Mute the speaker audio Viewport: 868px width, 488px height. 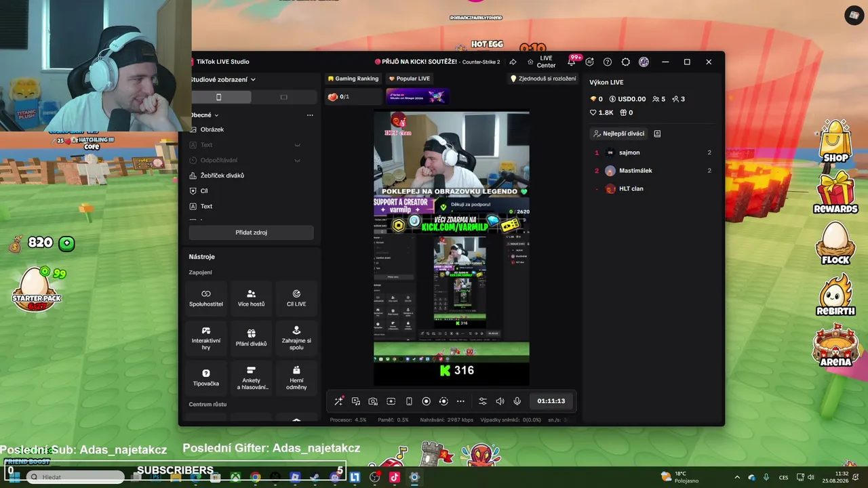pos(500,401)
